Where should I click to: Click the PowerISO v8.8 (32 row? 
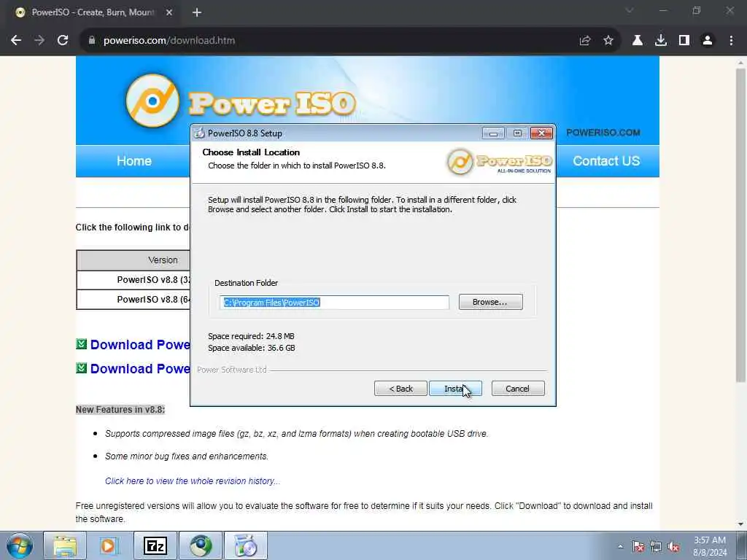tap(133, 280)
